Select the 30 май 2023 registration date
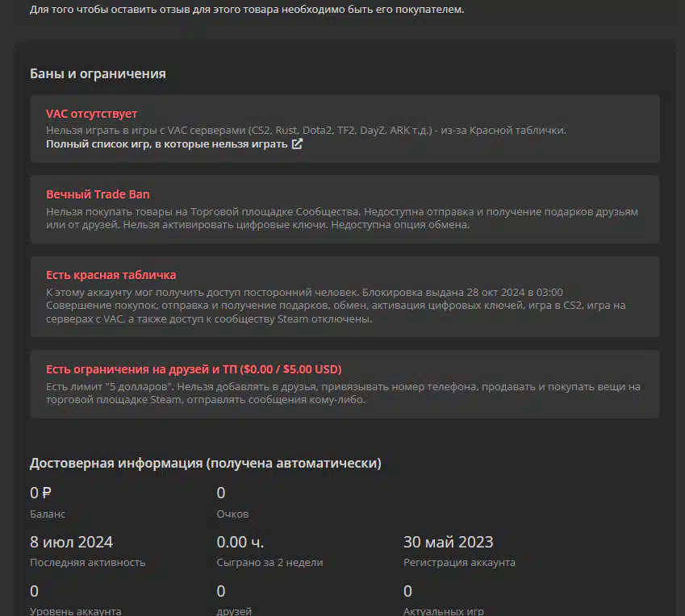Screen dimensions: 685x616 (449, 542)
